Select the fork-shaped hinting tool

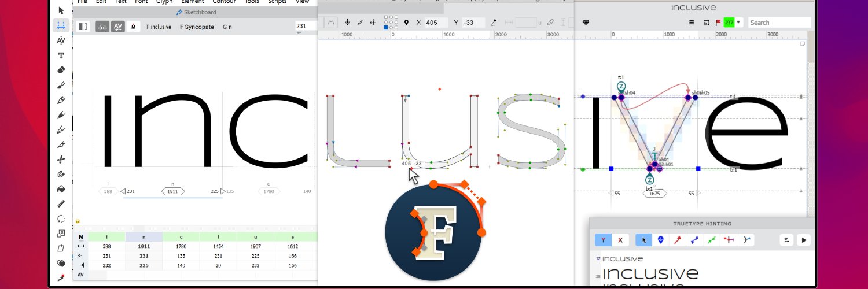coord(746,240)
